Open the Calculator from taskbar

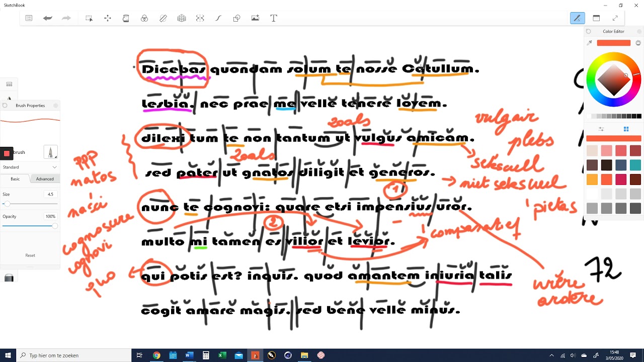click(206, 355)
